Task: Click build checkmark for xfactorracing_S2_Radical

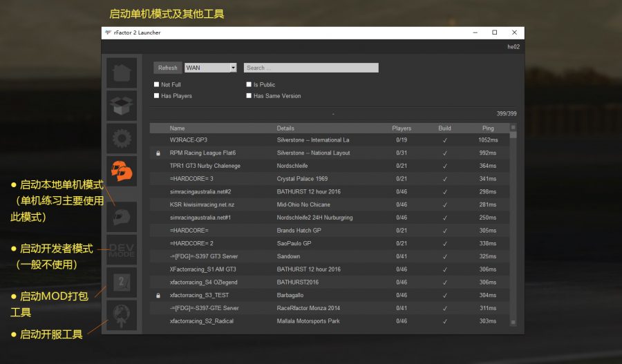Action: [x=444, y=322]
